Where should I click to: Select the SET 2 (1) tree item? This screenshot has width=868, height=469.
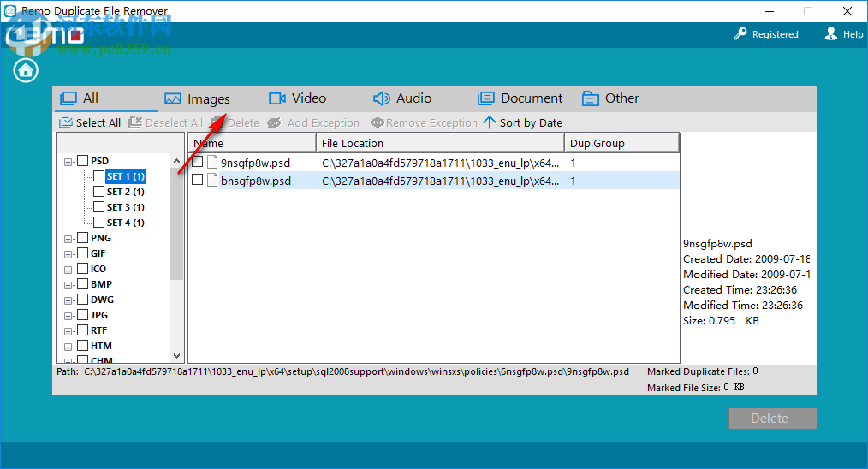click(126, 192)
